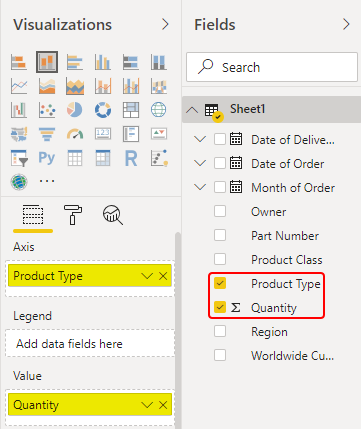Insert a Table visual
Screen dimensions: 361x429
[75, 158]
